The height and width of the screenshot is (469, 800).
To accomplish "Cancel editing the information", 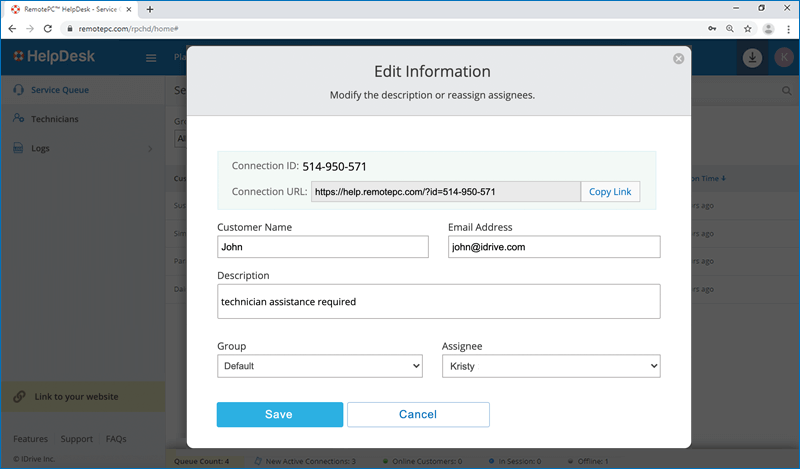I will (418, 414).
